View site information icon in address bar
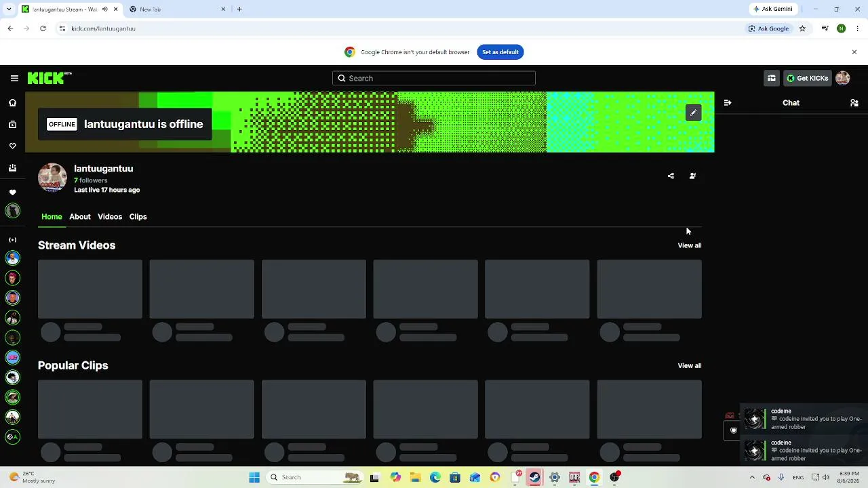The height and width of the screenshot is (488, 868). tap(62, 28)
